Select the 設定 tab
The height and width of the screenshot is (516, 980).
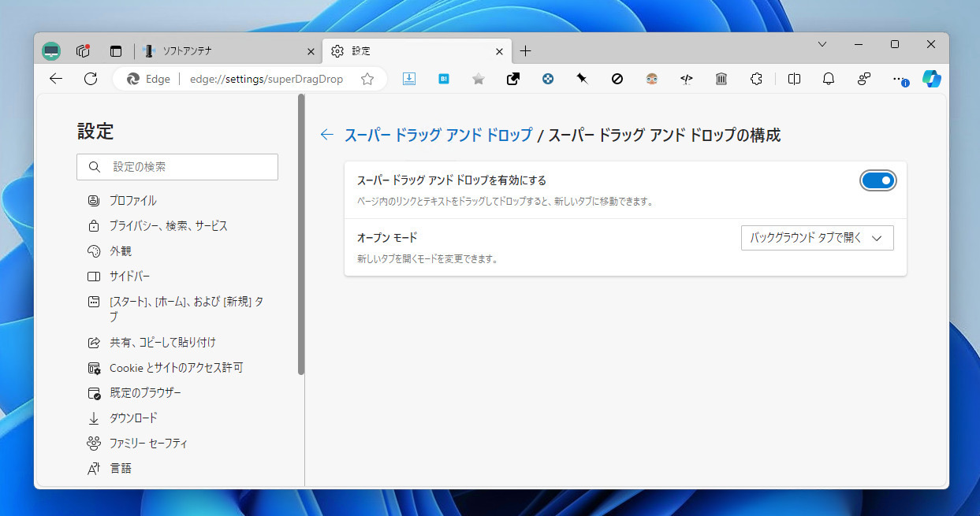pyautogui.click(x=410, y=50)
